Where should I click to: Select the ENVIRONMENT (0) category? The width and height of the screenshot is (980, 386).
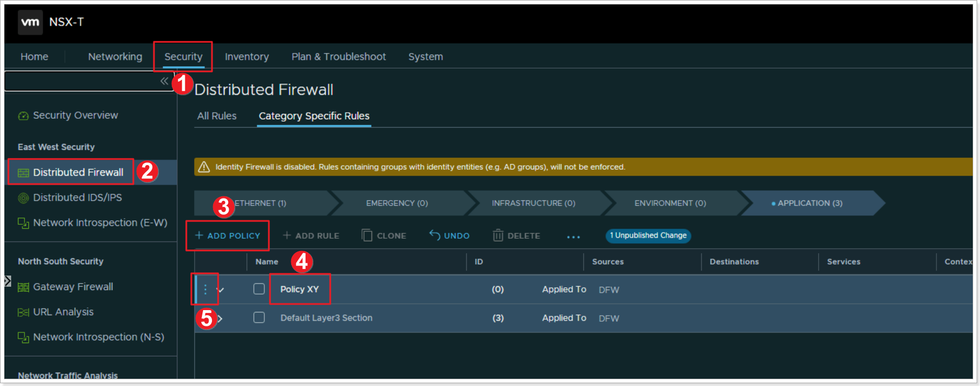(670, 203)
